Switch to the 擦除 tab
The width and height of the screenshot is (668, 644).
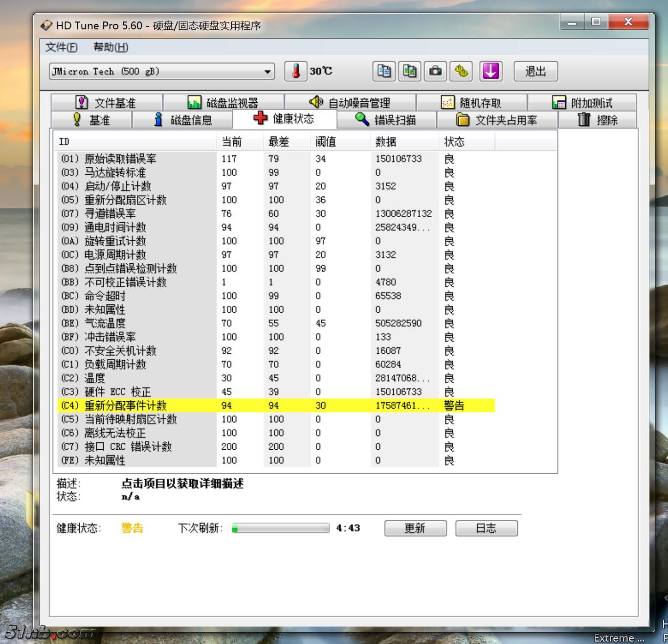pos(598,120)
